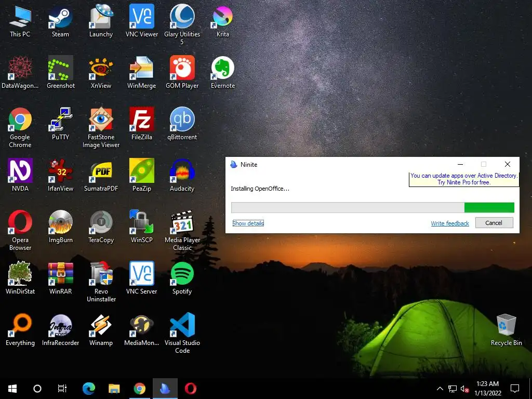Click the Opera Browser desktop icon
Viewport: 532px width, 399px height.
[x=20, y=230]
